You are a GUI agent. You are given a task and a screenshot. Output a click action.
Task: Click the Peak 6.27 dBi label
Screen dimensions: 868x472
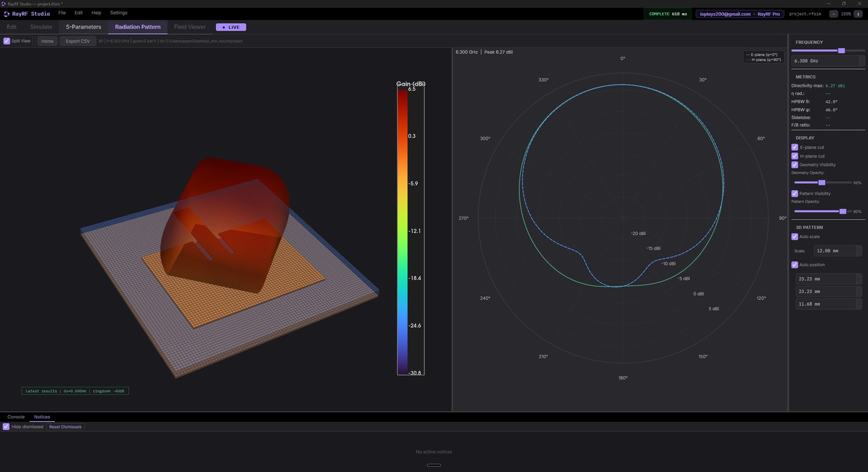coord(498,52)
